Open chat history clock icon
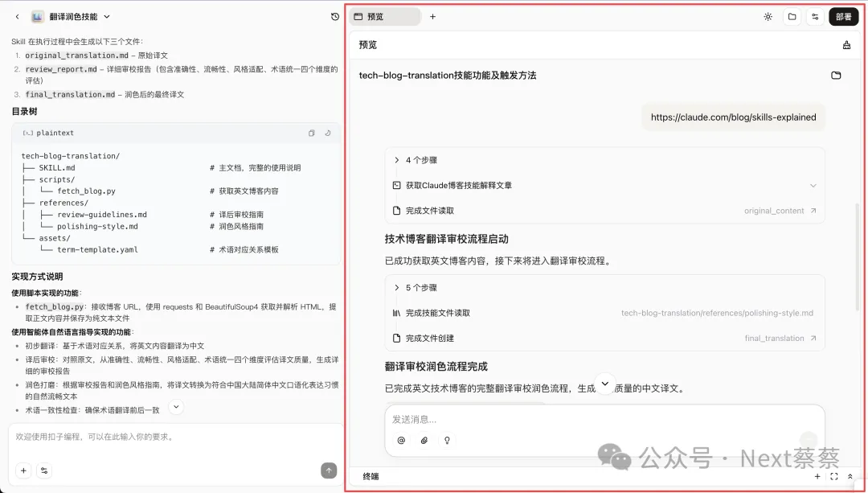Viewport: 868px width, 493px height. [x=335, y=17]
